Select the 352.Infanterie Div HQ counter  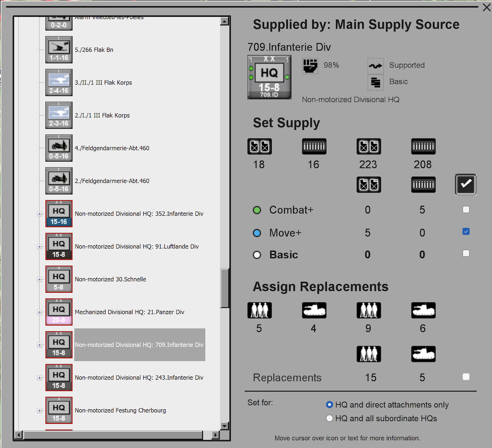click(x=59, y=214)
